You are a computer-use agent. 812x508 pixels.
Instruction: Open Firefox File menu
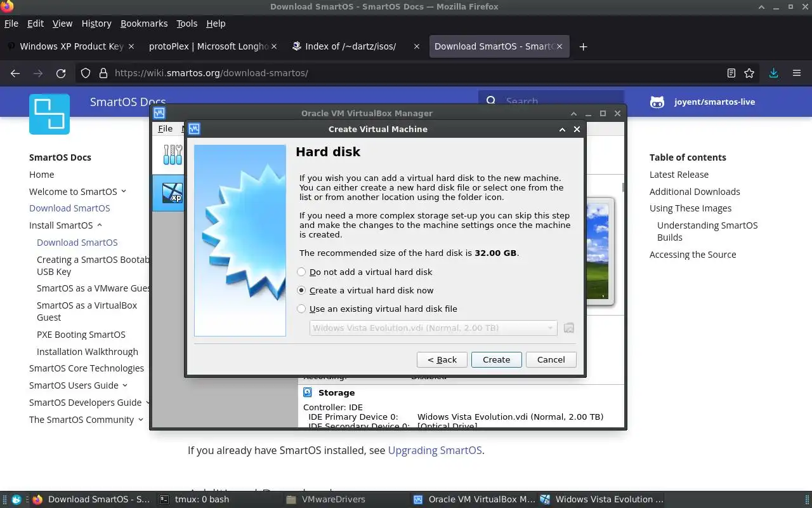[11, 23]
